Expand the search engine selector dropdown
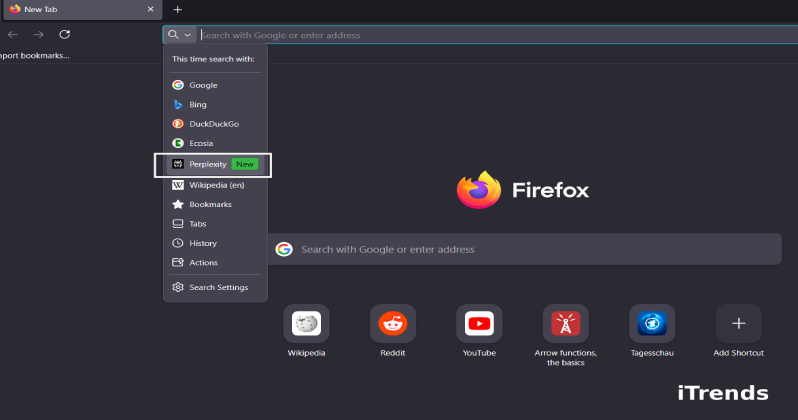The image size is (798, 420). (x=179, y=35)
